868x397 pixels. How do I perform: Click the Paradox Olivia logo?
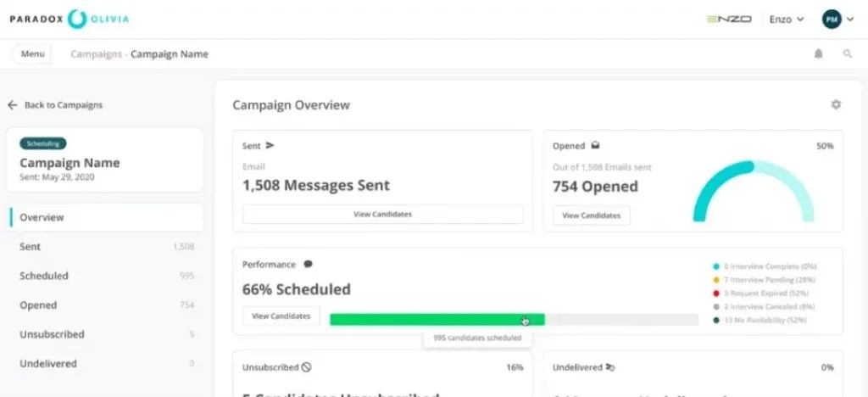click(70, 19)
